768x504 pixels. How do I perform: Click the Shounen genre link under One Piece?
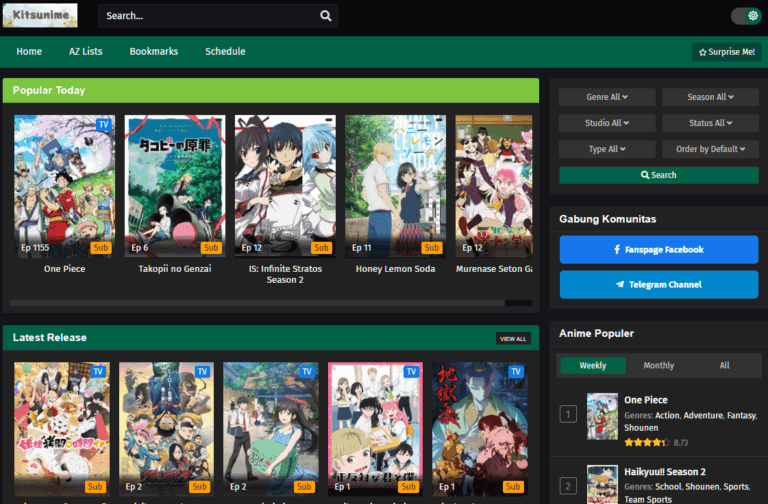click(641, 428)
